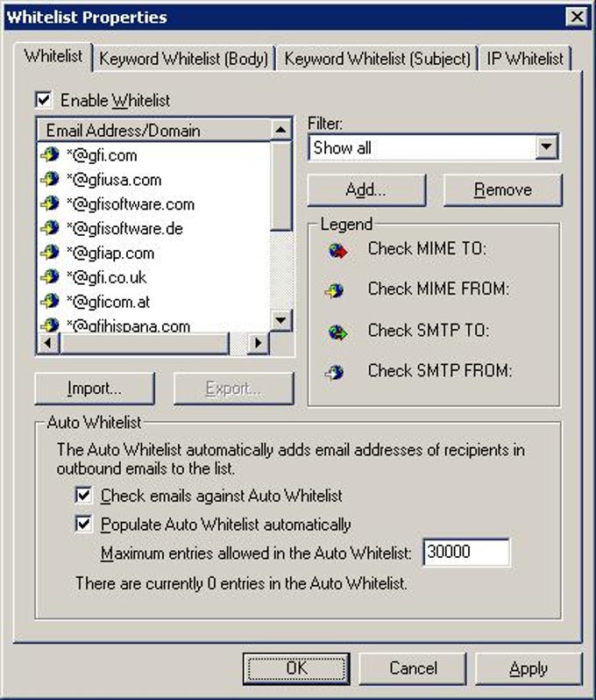Select the *@gfisoftware.de entry

124,229
